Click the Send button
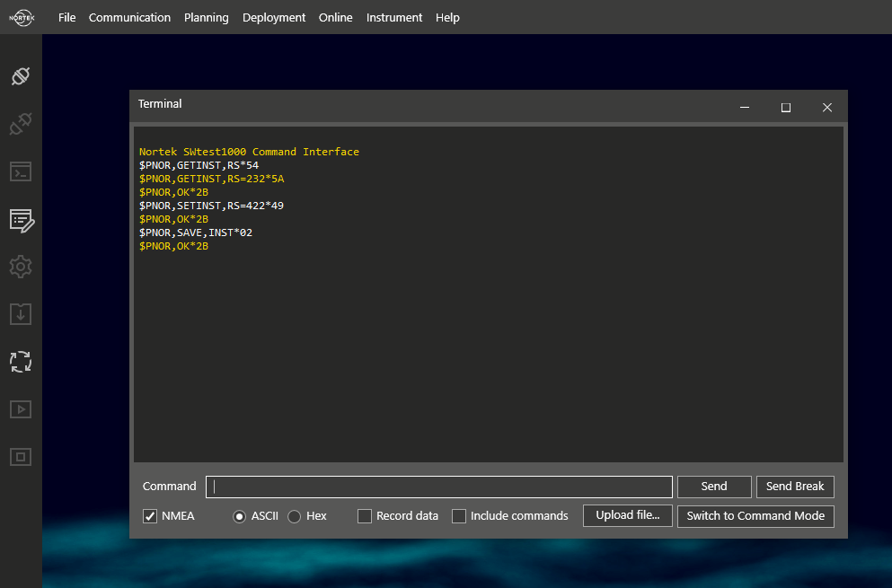The width and height of the screenshot is (892, 588). (x=714, y=487)
